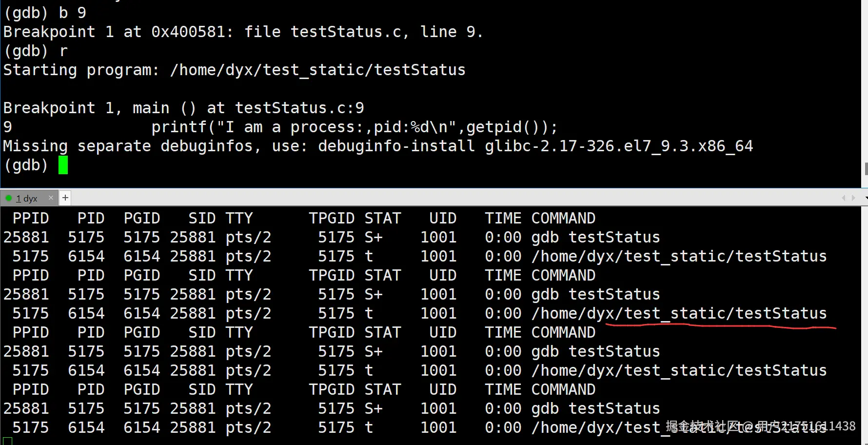This screenshot has height=445, width=868.
Task: Click the printf source line 9
Action: tap(354, 127)
